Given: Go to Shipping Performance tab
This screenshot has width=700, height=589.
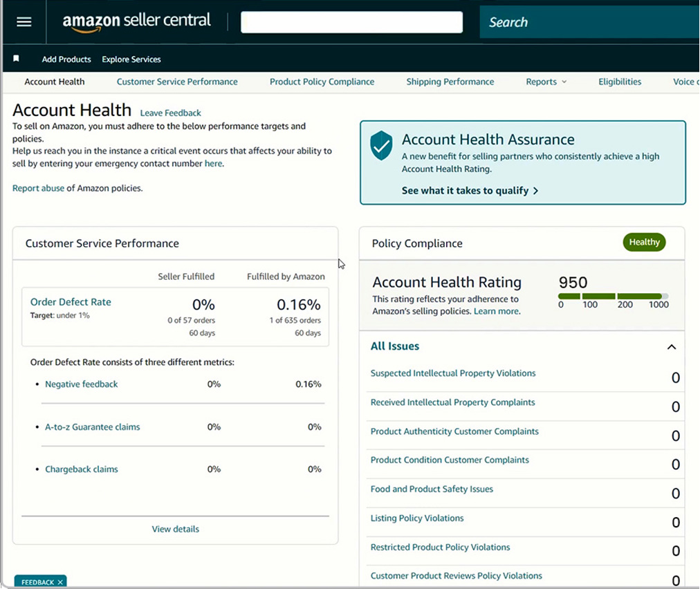Looking at the screenshot, I should [x=450, y=82].
